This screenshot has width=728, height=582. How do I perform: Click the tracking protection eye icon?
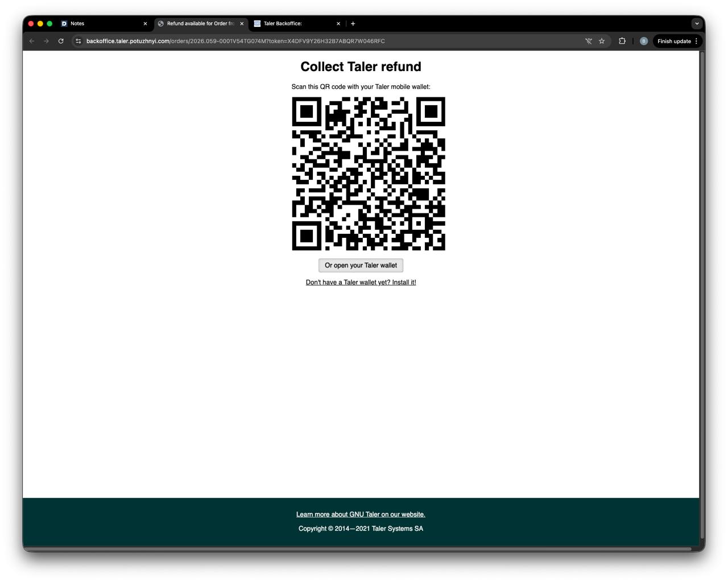coord(589,41)
